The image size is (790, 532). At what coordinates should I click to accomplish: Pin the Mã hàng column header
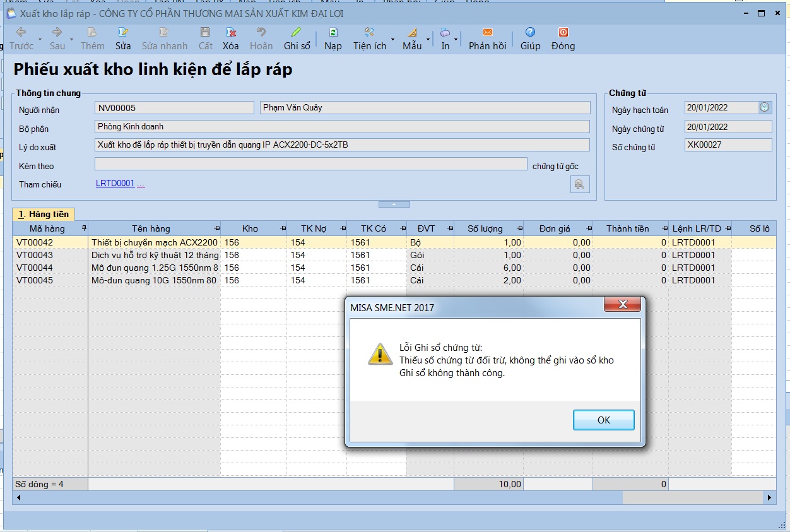(x=84, y=228)
